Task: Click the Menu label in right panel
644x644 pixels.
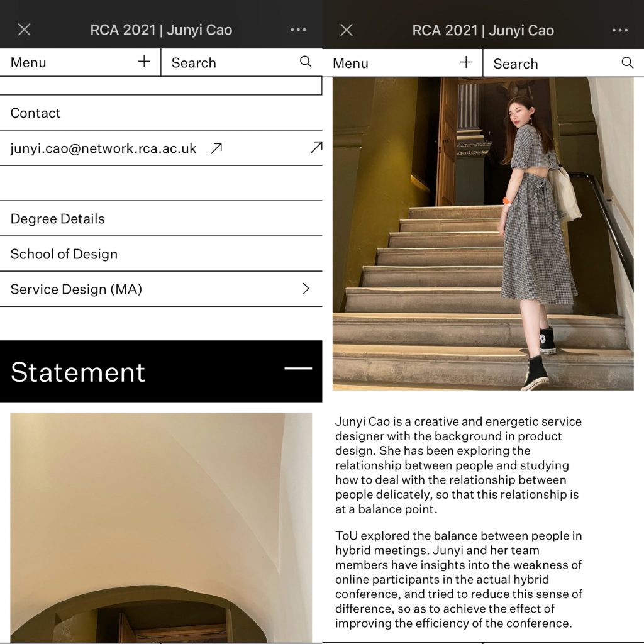Action: [x=350, y=64]
